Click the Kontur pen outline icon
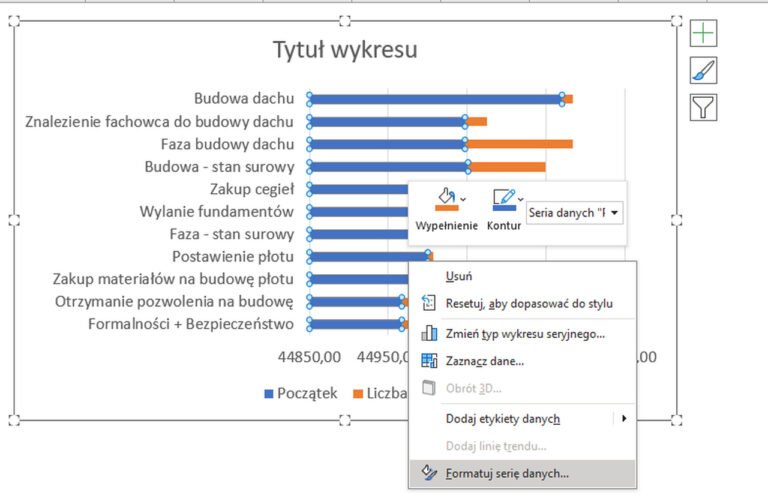The width and height of the screenshot is (768, 495). (504, 198)
